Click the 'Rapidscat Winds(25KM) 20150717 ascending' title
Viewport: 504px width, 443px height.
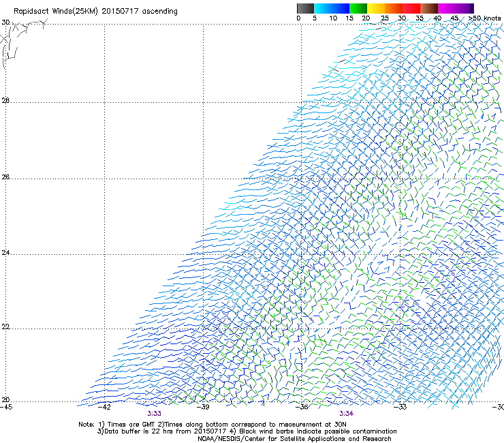tap(95, 12)
